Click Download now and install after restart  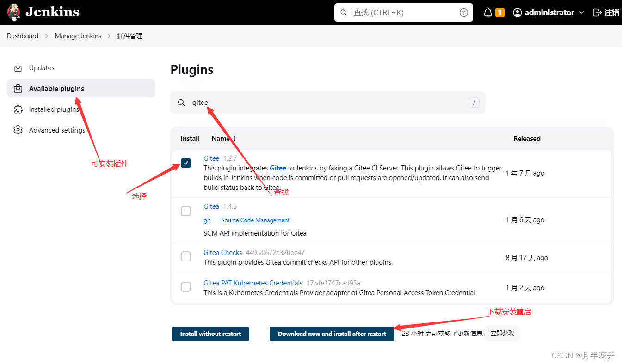tap(332, 334)
